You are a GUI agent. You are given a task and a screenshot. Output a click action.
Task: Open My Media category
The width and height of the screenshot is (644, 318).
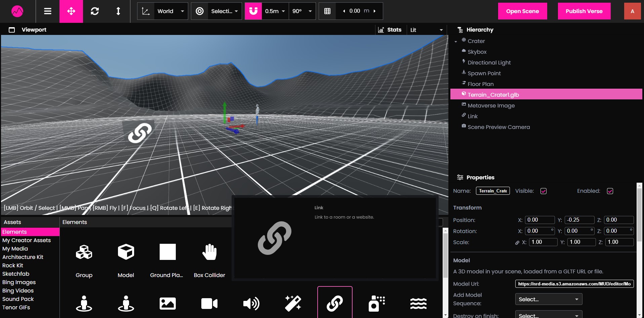15,249
